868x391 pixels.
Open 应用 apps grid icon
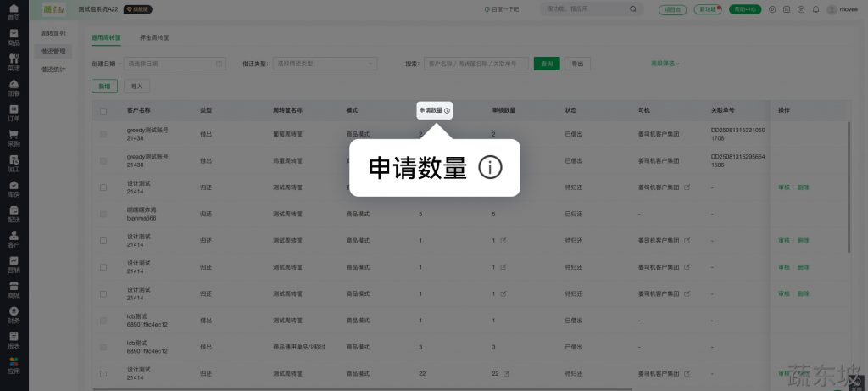click(14, 366)
